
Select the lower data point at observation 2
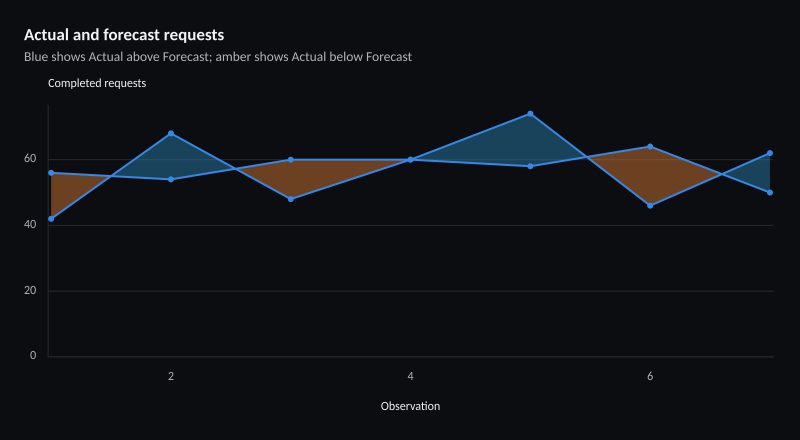pyautogui.click(x=171, y=180)
